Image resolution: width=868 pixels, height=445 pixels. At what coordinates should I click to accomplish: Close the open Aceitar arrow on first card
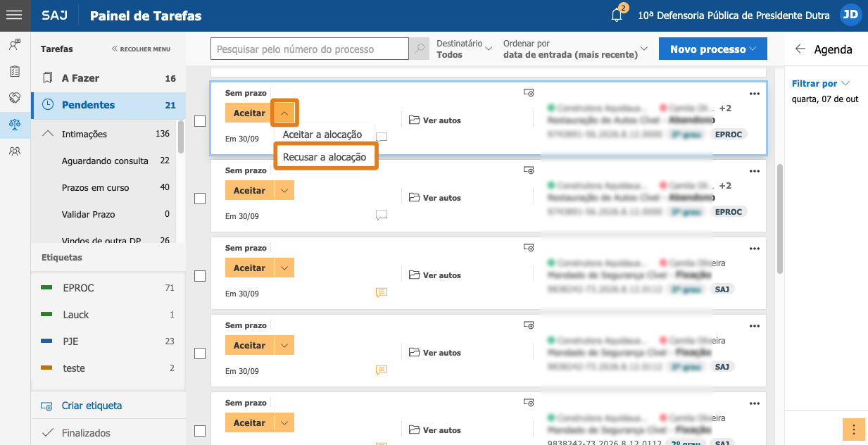coord(284,113)
